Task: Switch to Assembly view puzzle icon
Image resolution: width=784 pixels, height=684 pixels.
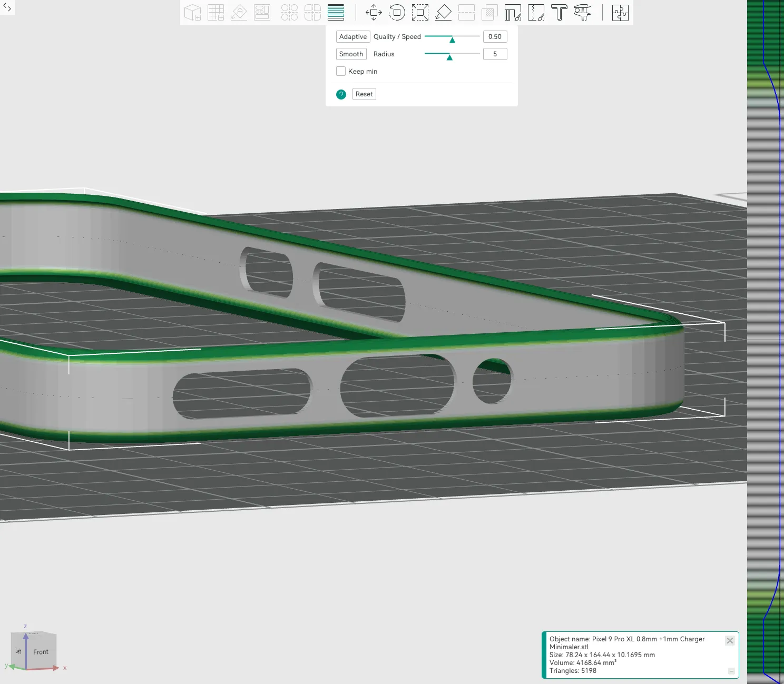Action: (620, 13)
